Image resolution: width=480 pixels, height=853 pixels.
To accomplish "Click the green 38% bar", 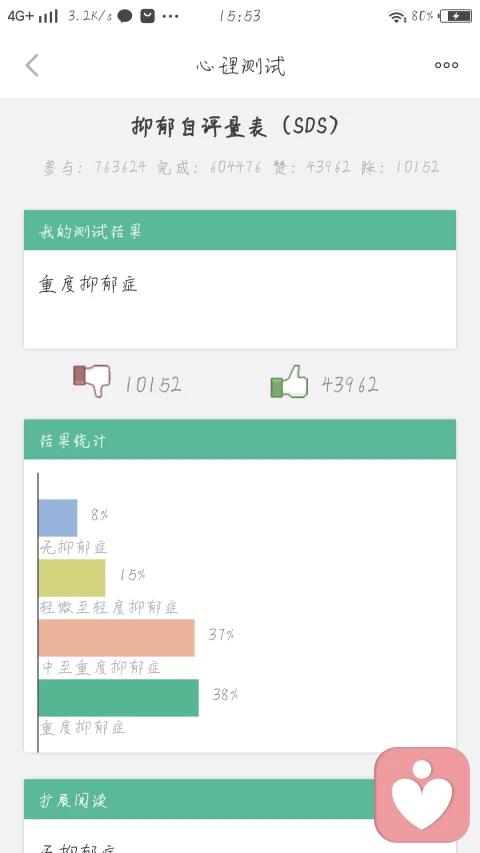I will tap(119, 698).
